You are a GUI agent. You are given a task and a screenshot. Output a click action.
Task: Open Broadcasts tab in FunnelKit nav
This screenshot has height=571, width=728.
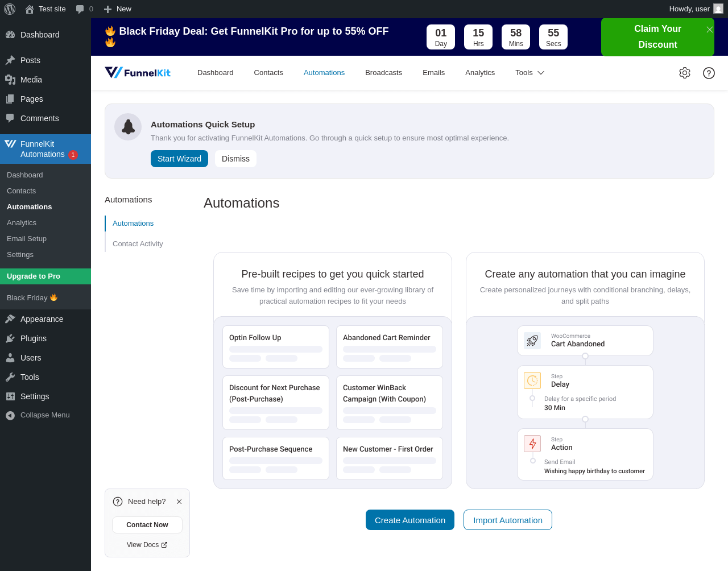[383, 73]
